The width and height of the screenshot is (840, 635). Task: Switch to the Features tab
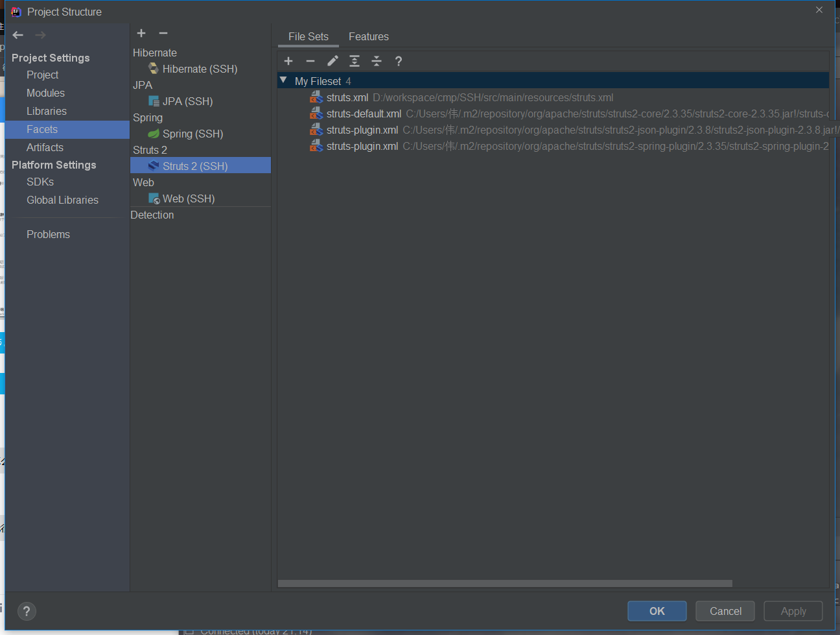coord(369,37)
